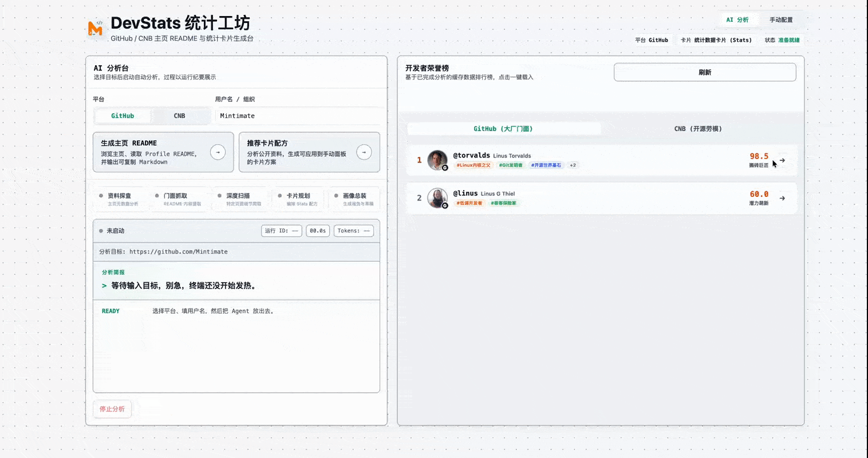Click the username field containing Mintimate
The width and height of the screenshot is (868, 458).
(298, 116)
